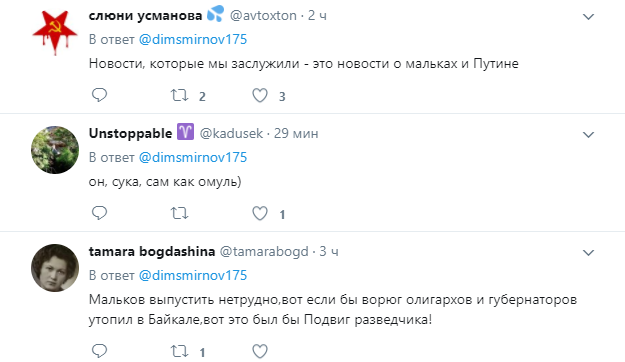Screen dimensions: 625x362
Task: Open the red star profile avatar
Action: tap(55, 32)
